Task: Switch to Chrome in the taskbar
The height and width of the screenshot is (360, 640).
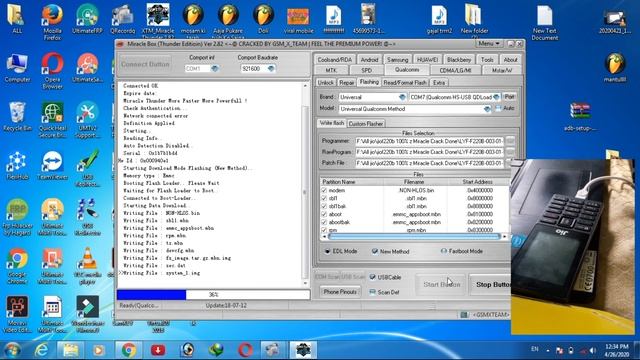Action: click(129, 350)
